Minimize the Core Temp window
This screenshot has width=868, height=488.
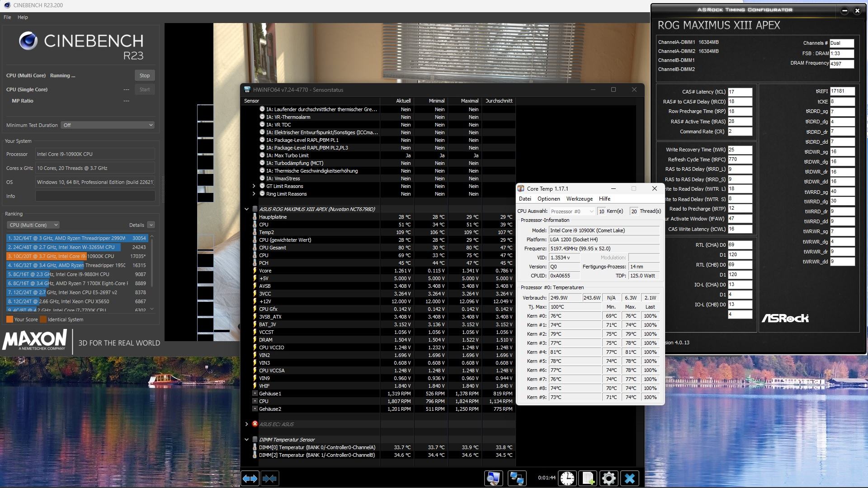[x=613, y=189]
